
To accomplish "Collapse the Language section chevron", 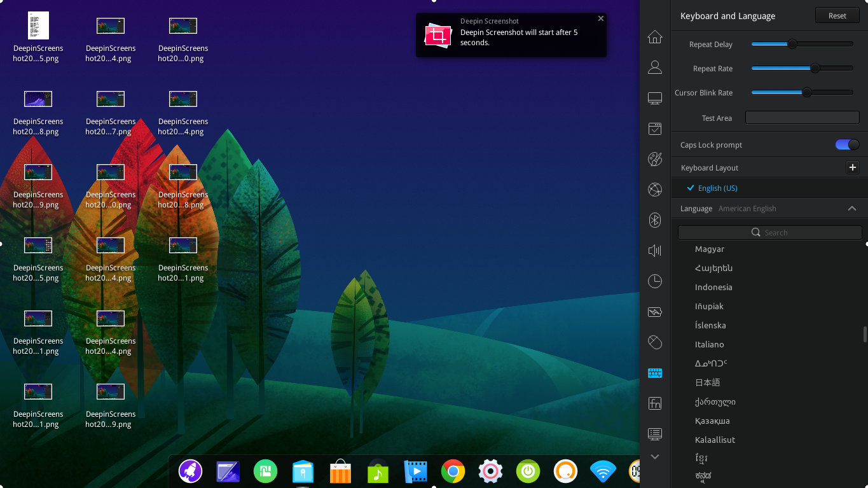I will 852,208.
